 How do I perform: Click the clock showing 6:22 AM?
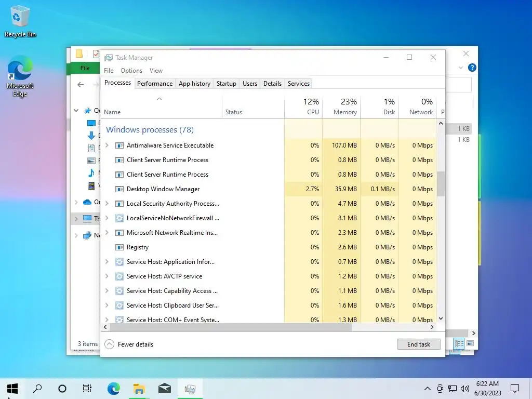coord(487,384)
